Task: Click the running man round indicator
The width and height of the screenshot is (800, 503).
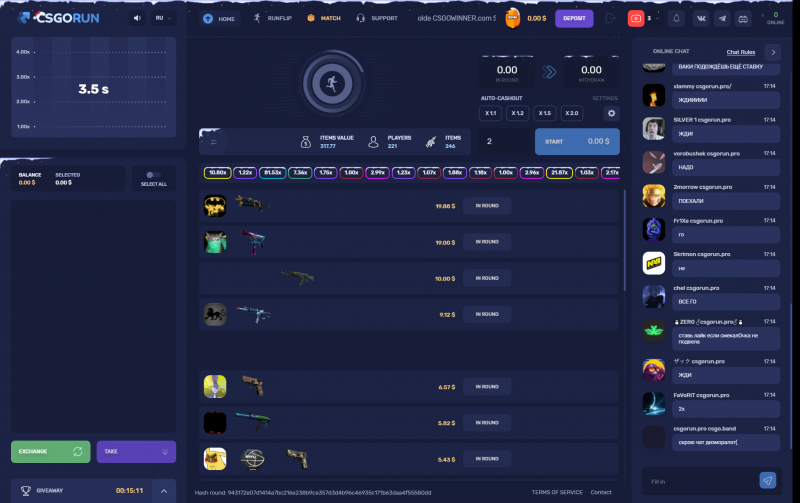Action: pyautogui.click(x=332, y=83)
